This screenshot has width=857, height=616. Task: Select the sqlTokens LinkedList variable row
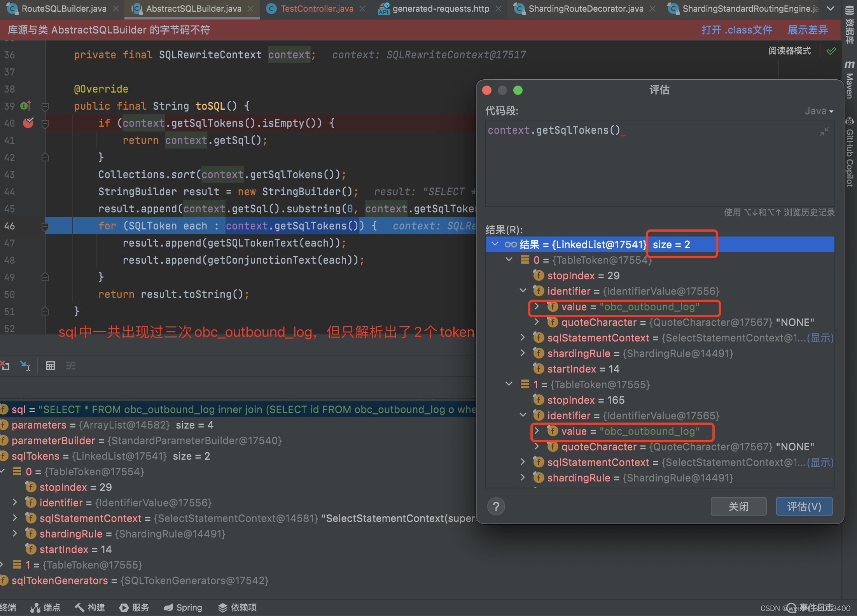[x=238, y=456]
